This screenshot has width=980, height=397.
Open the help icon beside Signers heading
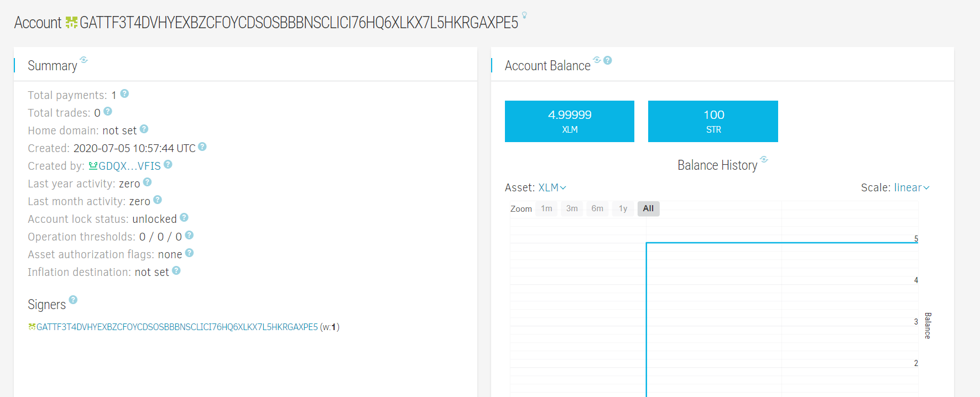coord(73,300)
